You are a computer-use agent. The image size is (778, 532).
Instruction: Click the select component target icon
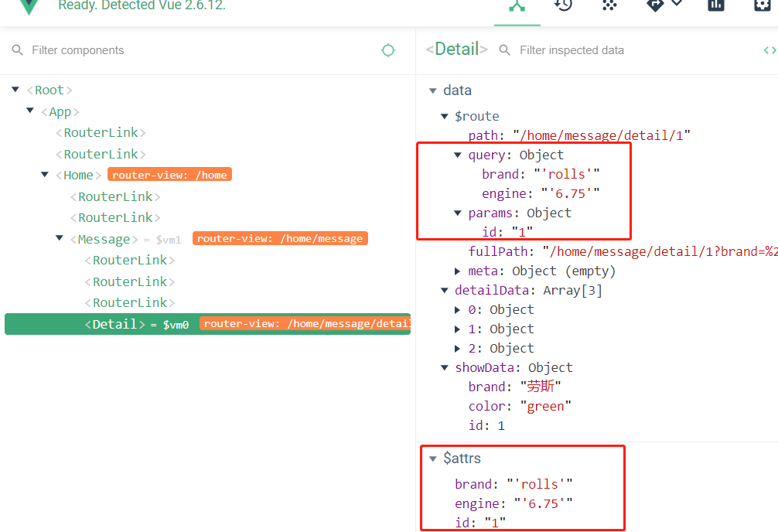click(388, 50)
